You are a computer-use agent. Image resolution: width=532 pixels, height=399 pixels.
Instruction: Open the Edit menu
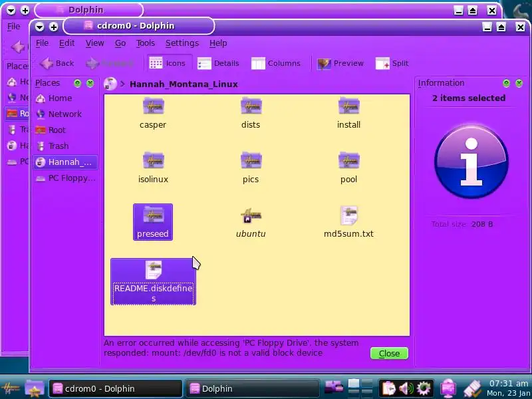click(66, 43)
